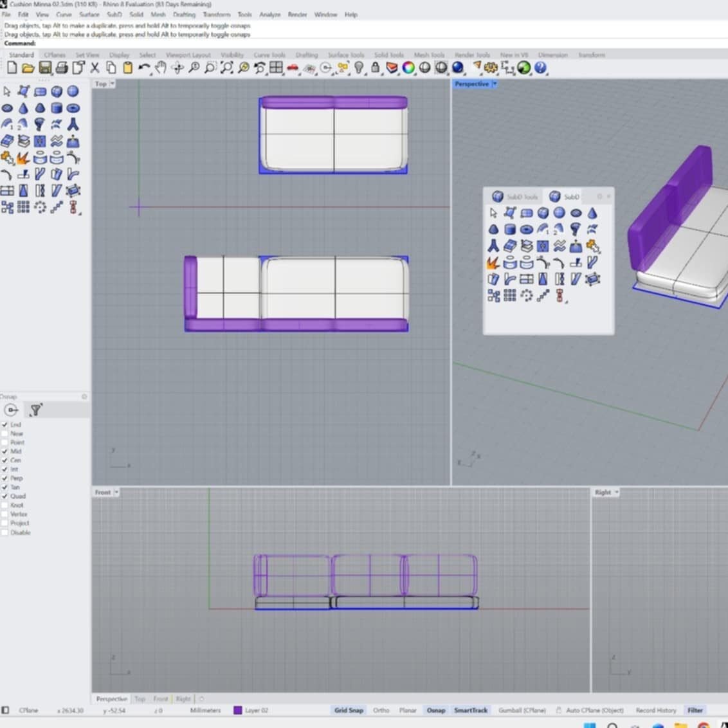The width and height of the screenshot is (728, 728).
Task: Select the osnap filter funnel icon
Action: pyautogui.click(x=36, y=410)
